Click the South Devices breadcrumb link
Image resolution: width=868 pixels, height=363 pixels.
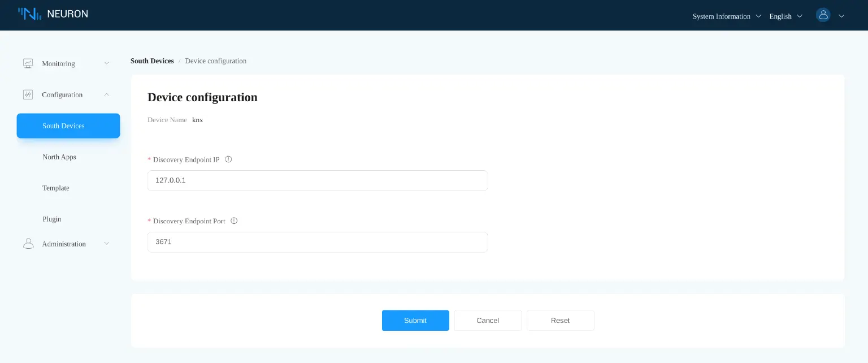(152, 61)
